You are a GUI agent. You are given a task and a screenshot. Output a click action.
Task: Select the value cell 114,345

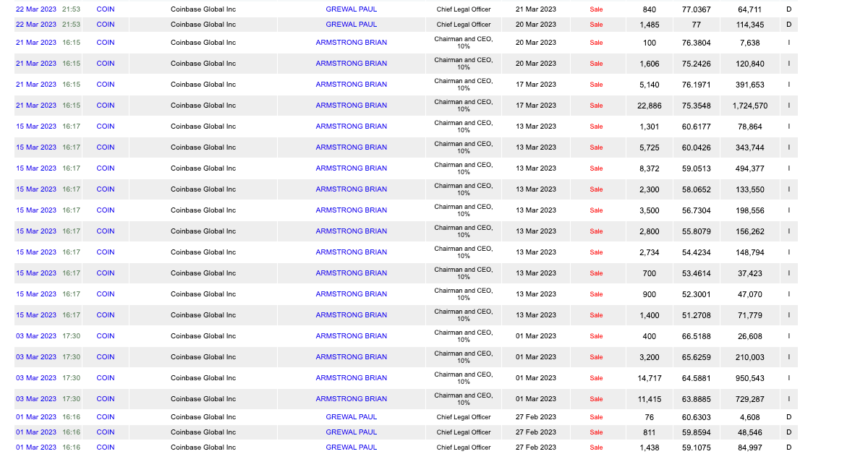click(751, 25)
